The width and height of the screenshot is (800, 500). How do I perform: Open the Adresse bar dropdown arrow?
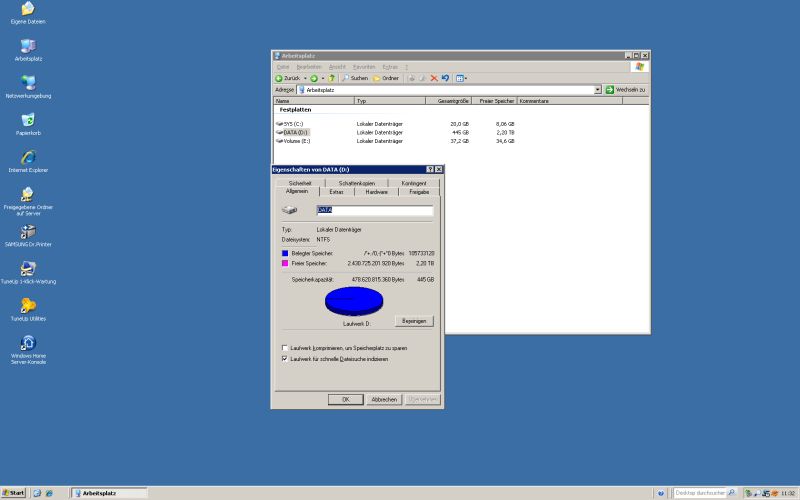tap(598, 90)
